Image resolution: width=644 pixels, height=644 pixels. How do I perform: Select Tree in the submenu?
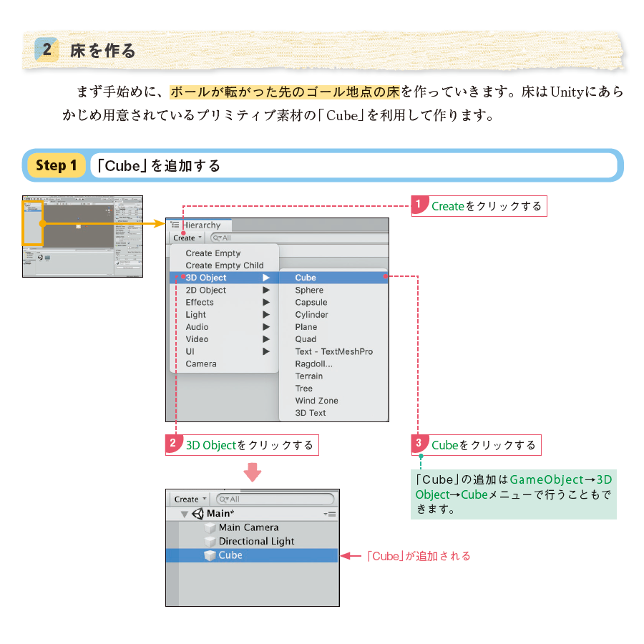[x=333, y=389]
